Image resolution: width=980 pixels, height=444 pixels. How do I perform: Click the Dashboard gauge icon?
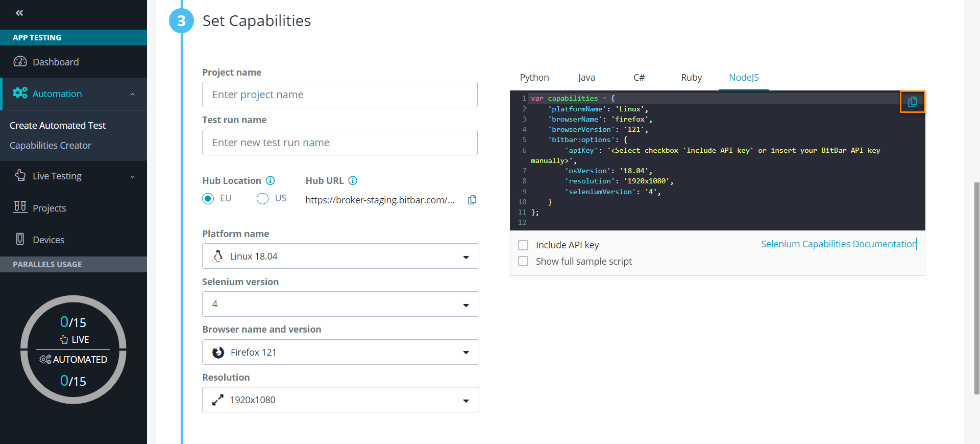pos(20,62)
